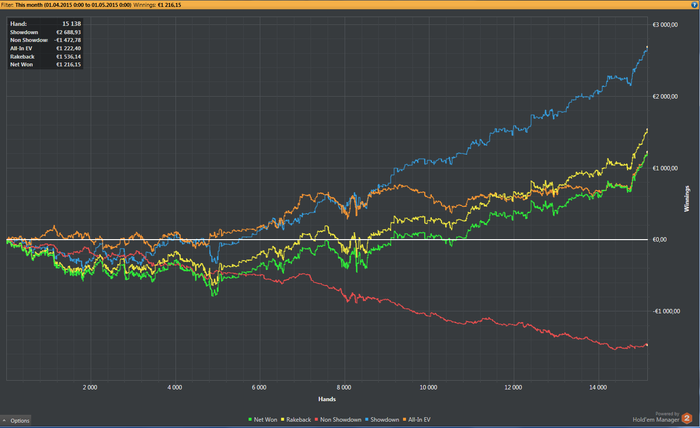Select the Rakeback value €1 536,14

pos(68,57)
